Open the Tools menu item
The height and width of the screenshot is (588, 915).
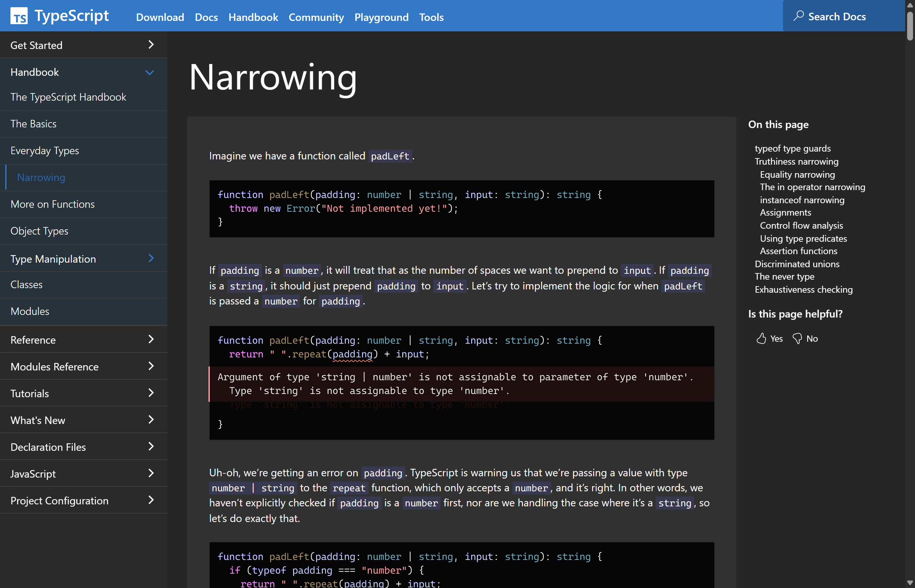click(x=431, y=17)
